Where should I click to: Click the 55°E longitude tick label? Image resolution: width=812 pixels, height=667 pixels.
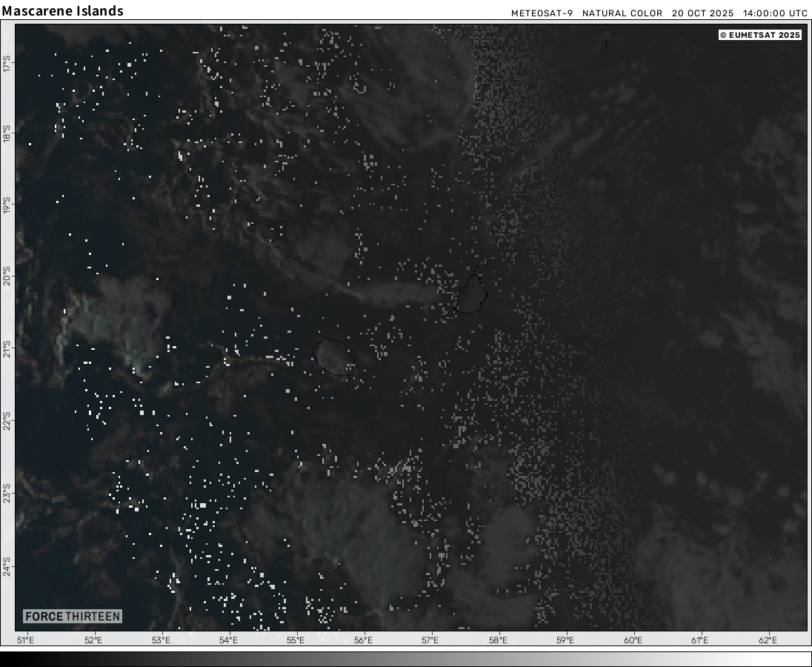coord(296,640)
